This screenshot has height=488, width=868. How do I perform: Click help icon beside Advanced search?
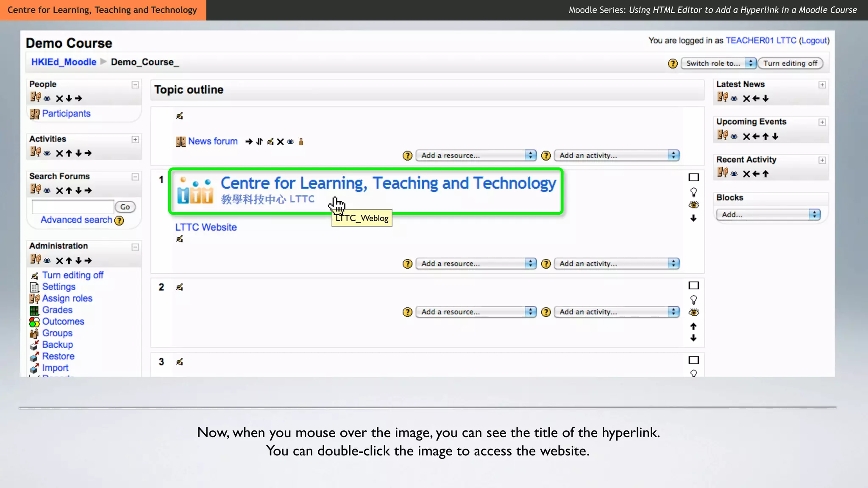point(120,221)
